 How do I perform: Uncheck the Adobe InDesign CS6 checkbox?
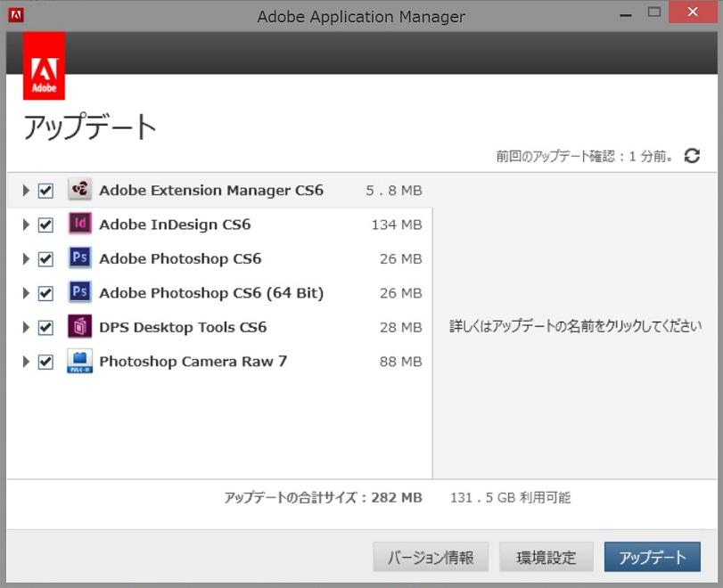[x=45, y=225]
